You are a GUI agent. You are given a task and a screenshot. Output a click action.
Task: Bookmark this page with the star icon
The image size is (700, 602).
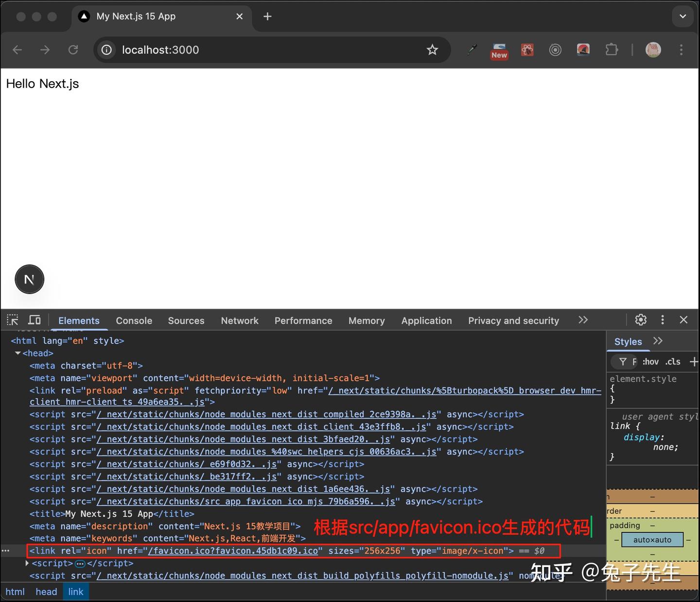coord(432,50)
